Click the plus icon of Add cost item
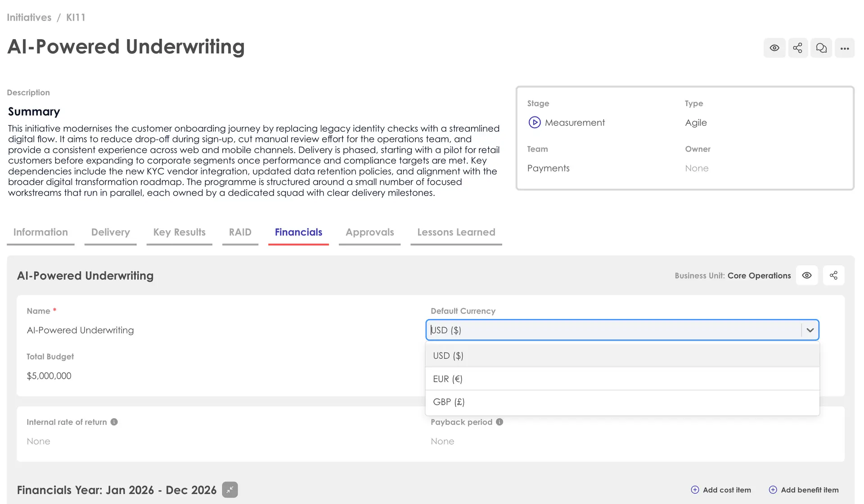This screenshot has width=864, height=504. pos(695,490)
